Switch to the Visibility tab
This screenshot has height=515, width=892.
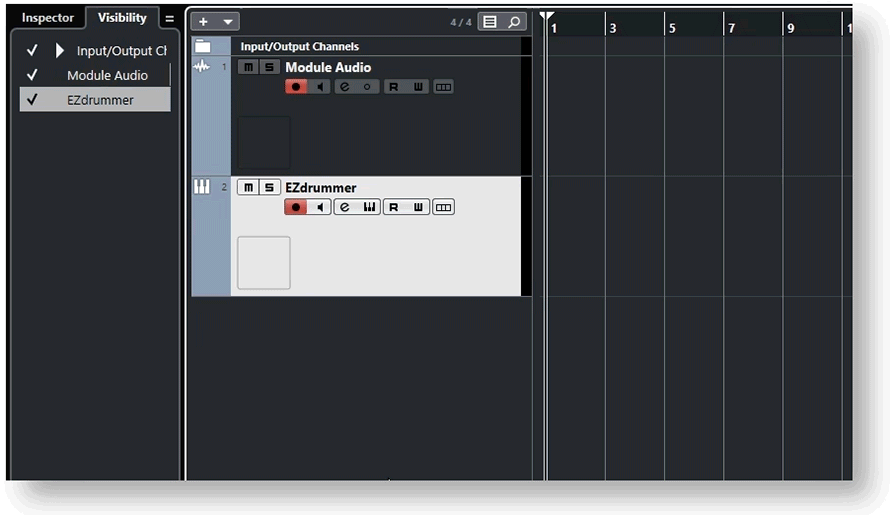pyautogui.click(x=122, y=18)
